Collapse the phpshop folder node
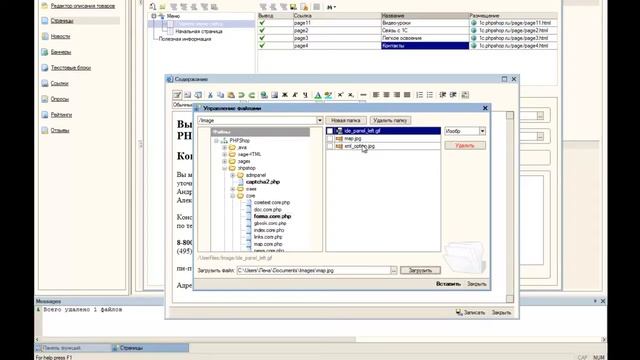The image size is (640, 360). pos(224,168)
